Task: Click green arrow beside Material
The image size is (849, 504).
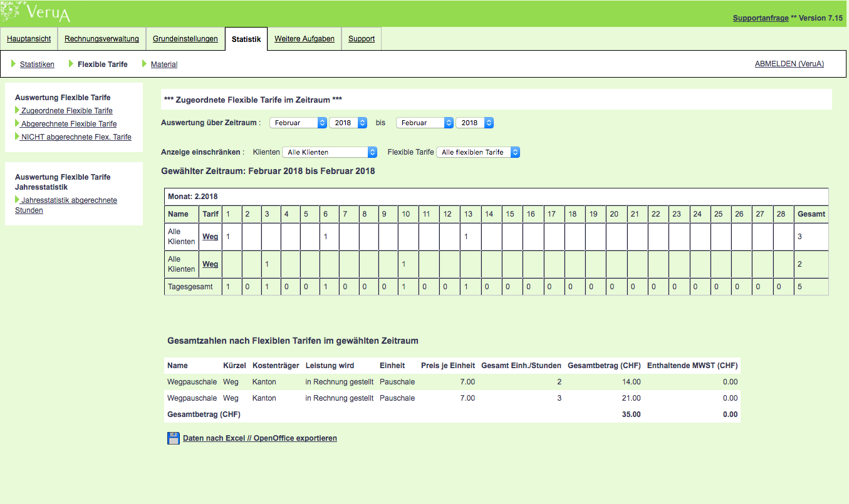Action: [145, 64]
